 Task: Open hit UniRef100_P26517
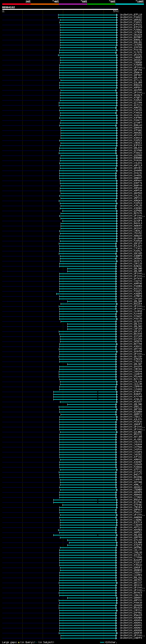[x=131, y=251]
